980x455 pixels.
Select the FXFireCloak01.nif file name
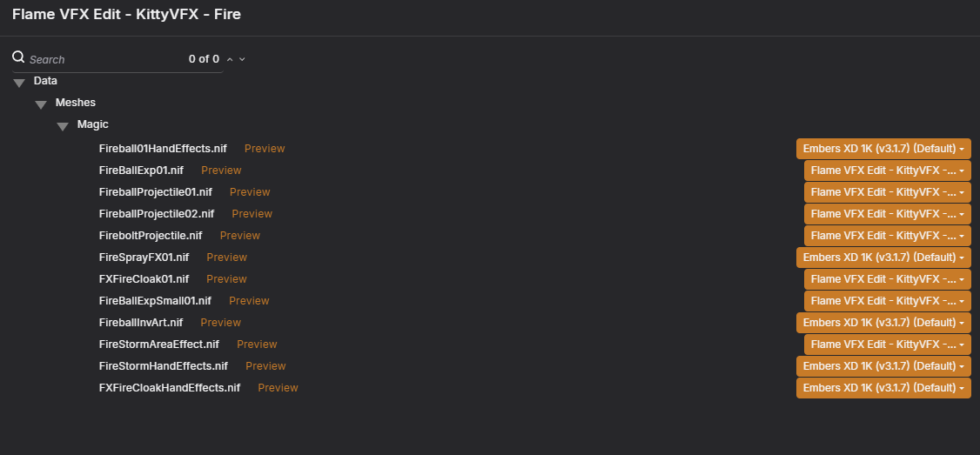coord(144,279)
